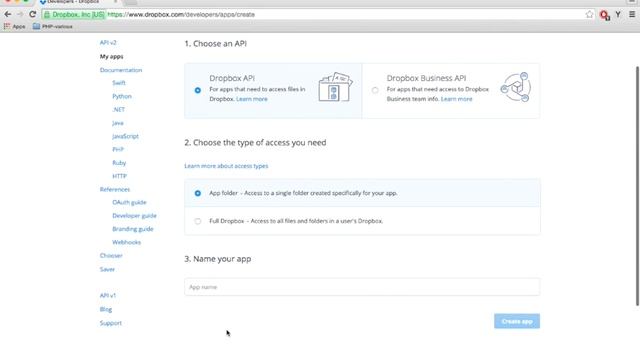This screenshot has height=360, width=640.
Task: Open the OAuth guide link
Action: click(x=129, y=202)
